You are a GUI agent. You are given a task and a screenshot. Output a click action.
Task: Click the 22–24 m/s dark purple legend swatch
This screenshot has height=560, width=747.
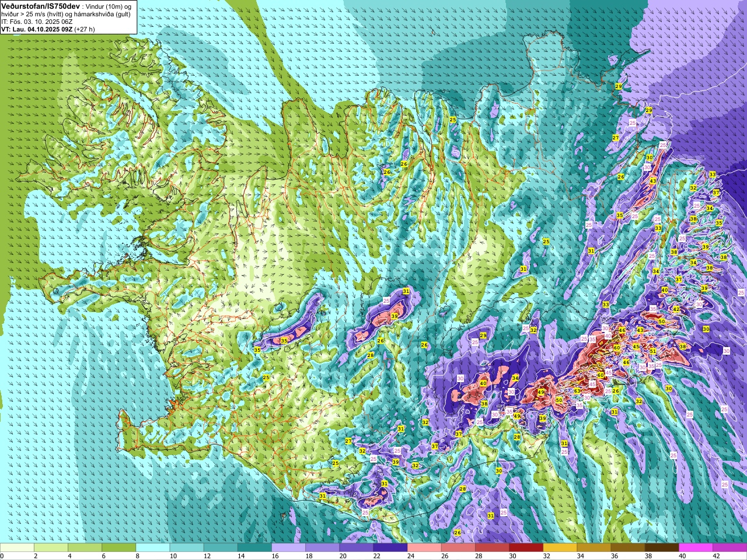tap(390, 548)
